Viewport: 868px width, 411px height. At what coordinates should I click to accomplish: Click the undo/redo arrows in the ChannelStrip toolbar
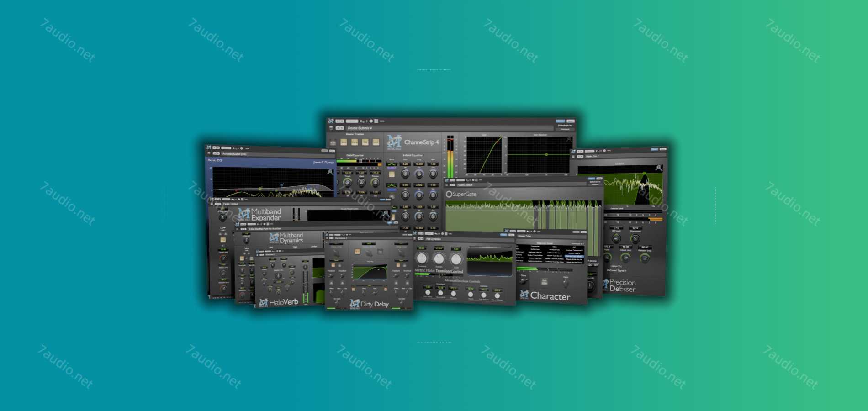(x=364, y=121)
